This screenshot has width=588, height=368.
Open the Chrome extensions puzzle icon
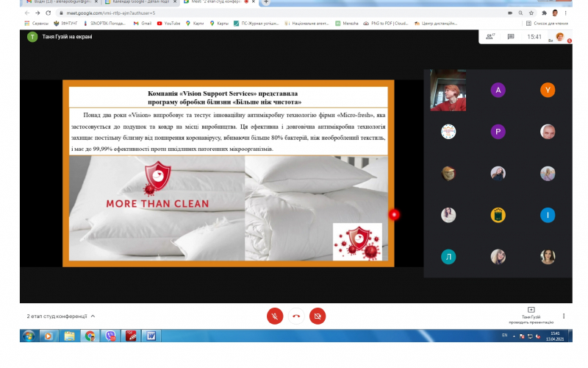tap(544, 13)
